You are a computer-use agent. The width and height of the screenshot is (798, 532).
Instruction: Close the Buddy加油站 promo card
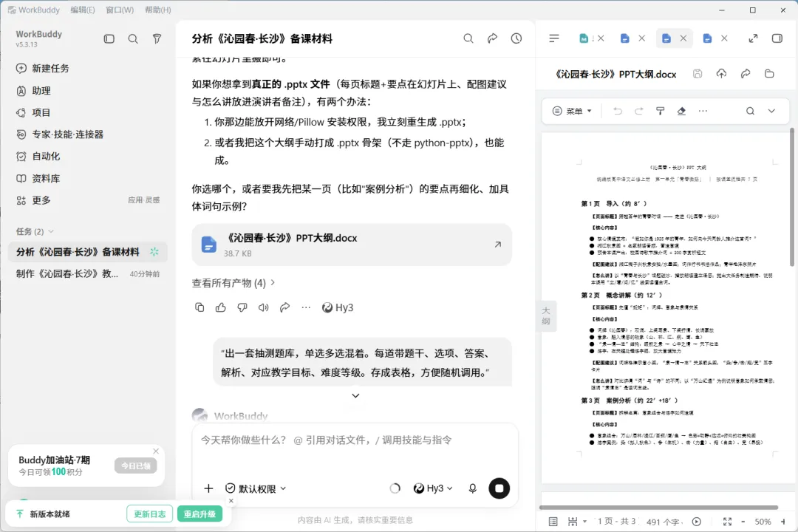click(x=156, y=451)
